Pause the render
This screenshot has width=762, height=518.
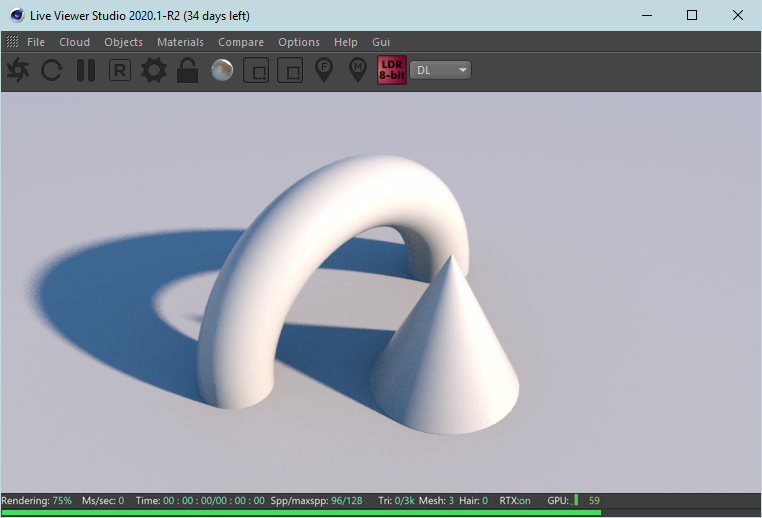pos(86,70)
